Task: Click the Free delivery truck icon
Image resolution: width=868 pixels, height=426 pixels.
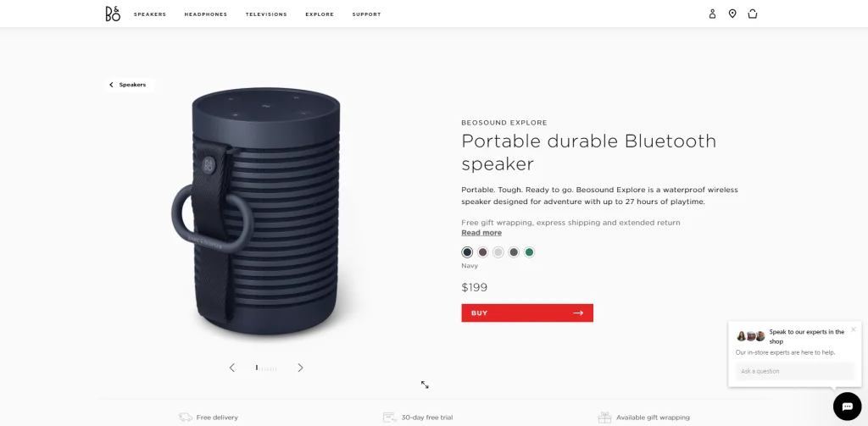Action: 186,418
